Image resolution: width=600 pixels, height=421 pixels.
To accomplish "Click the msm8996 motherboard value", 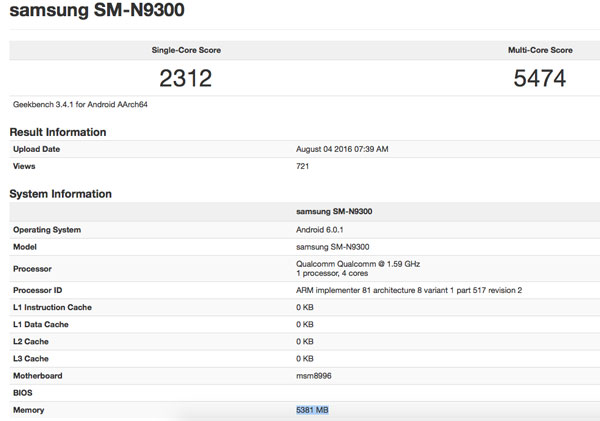I will [x=314, y=376].
